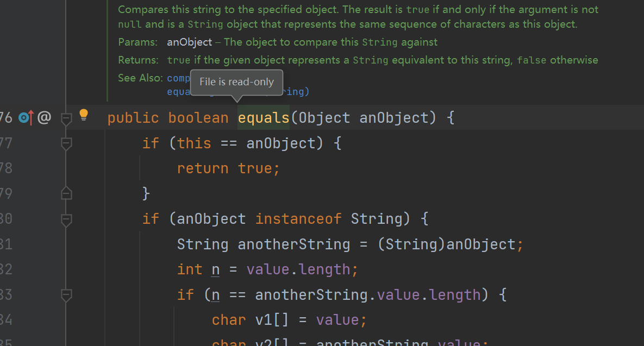Fold the 'if (anObject instanceof String)' block

(66, 219)
